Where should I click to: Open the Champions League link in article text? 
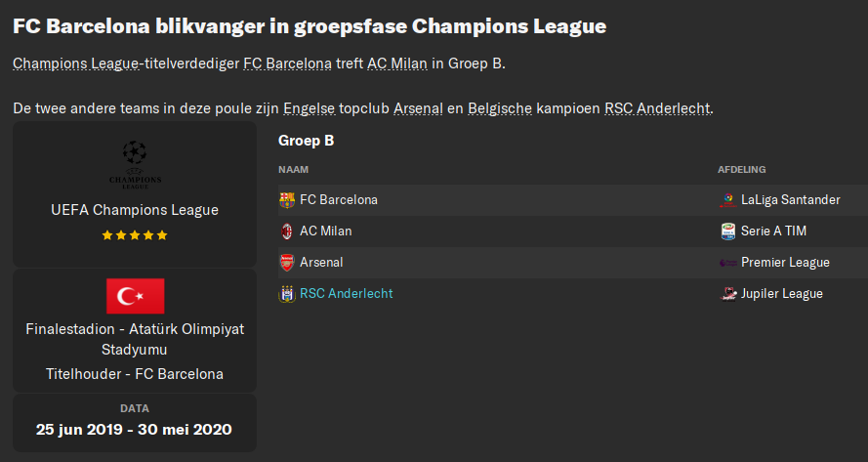[x=76, y=63]
